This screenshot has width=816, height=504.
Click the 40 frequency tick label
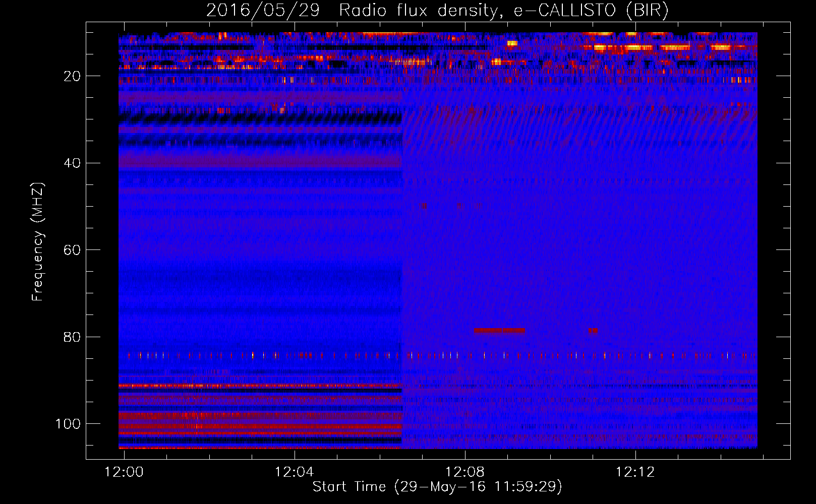pyautogui.click(x=73, y=163)
